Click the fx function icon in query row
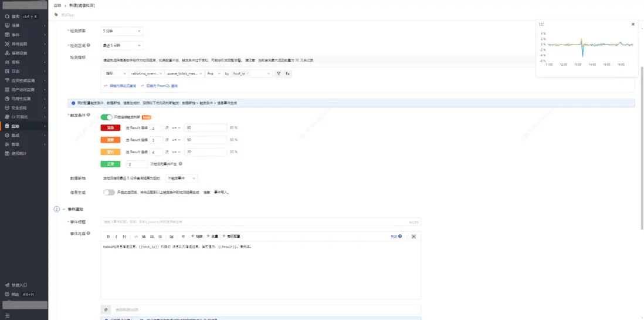This screenshot has height=320, width=644. [287, 73]
